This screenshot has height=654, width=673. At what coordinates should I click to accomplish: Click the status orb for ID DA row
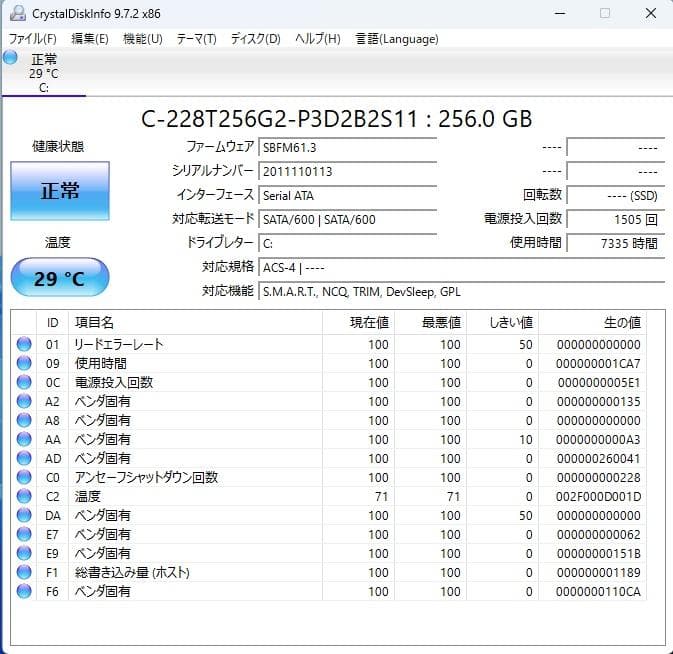click(24, 515)
